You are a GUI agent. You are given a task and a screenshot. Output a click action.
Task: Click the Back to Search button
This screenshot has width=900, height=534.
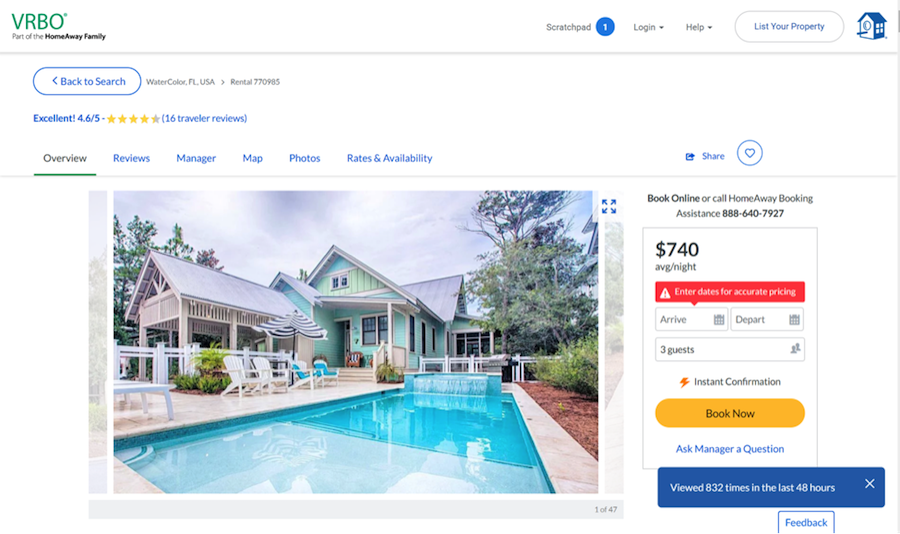pos(87,82)
